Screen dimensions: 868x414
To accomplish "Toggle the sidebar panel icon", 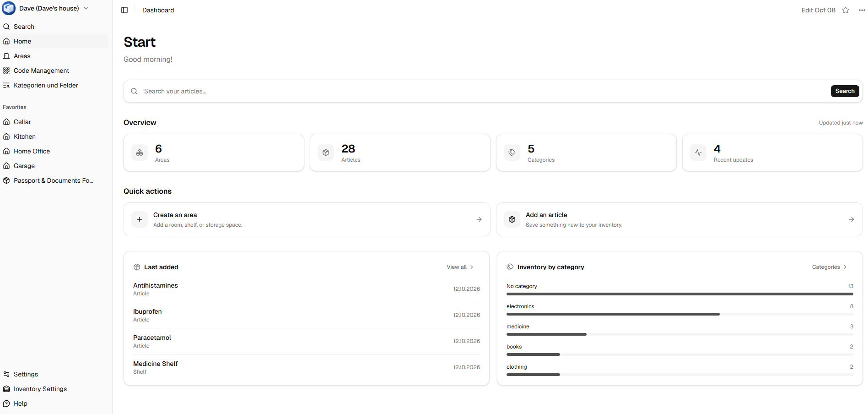I will (x=124, y=10).
